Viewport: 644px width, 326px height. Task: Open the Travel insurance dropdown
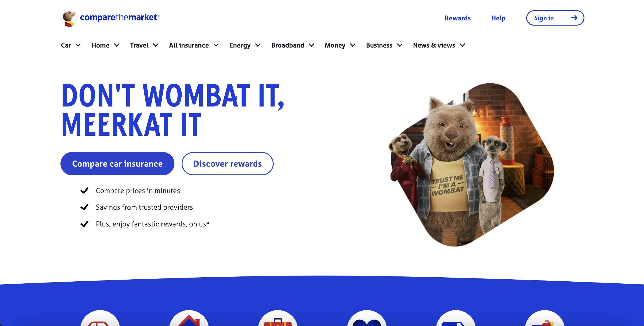click(x=144, y=45)
